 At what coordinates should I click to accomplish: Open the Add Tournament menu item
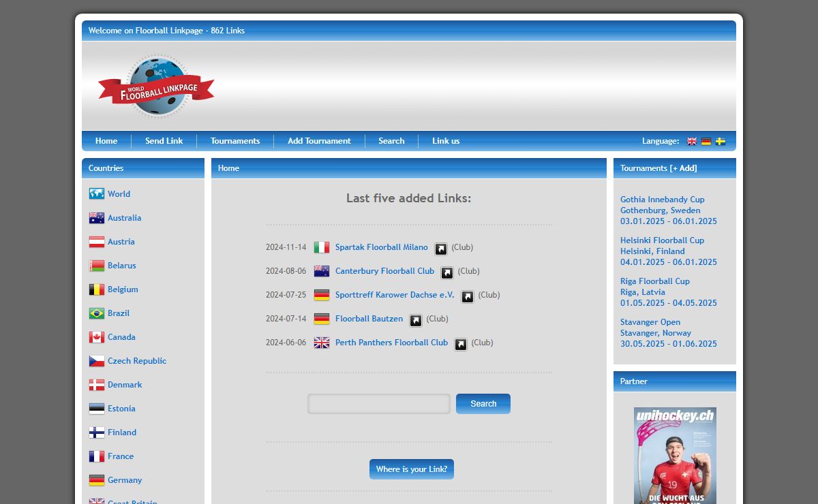point(319,141)
